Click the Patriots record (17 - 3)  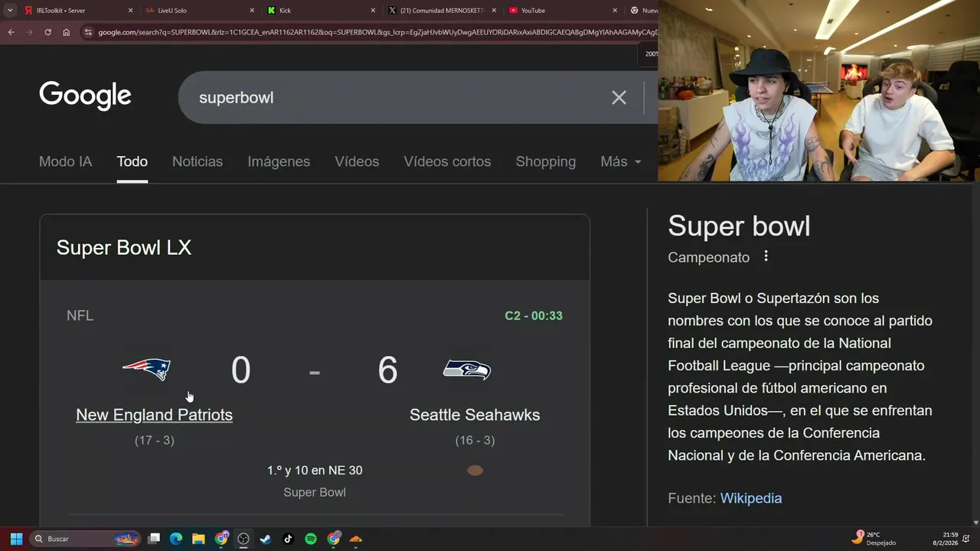pyautogui.click(x=154, y=440)
